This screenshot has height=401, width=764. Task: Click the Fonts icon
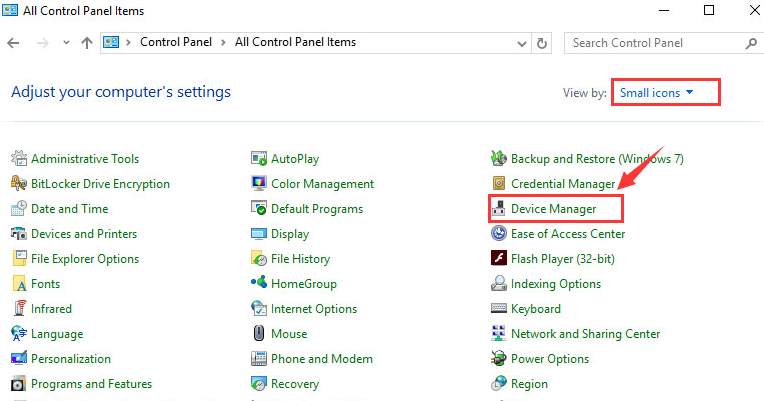[x=19, y=284]
